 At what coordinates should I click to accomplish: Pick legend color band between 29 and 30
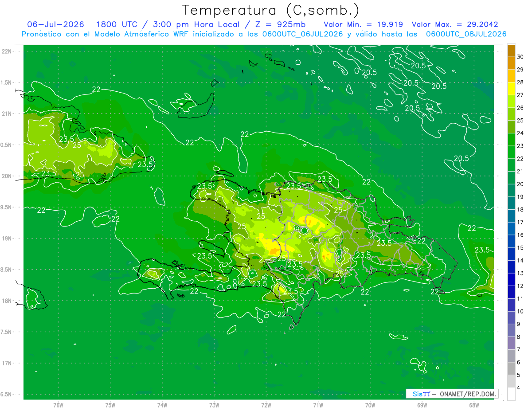[x=511, y=63]
